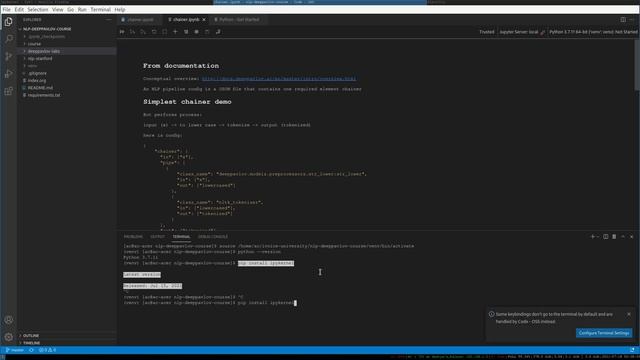This screenshot has width=640, height=360.
Task: Switch to the PROBLEMS panel tab
Action: 133,236
